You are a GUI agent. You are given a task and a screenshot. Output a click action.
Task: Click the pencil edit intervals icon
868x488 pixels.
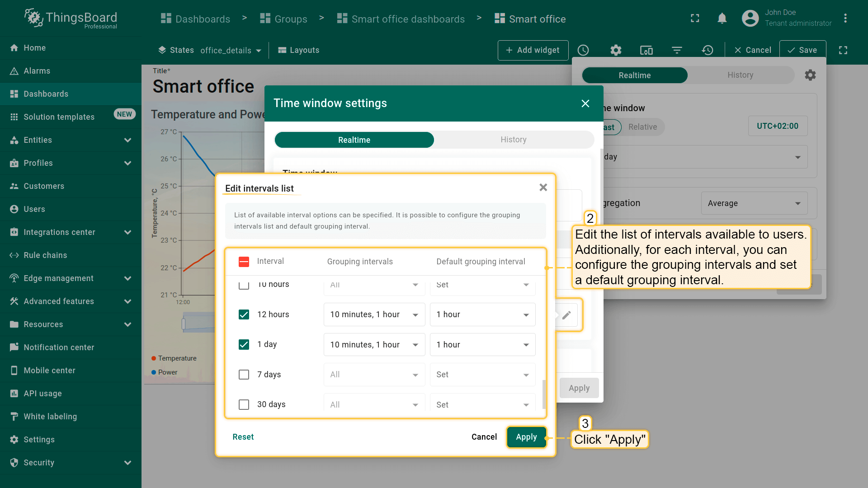tap(566, 315)
